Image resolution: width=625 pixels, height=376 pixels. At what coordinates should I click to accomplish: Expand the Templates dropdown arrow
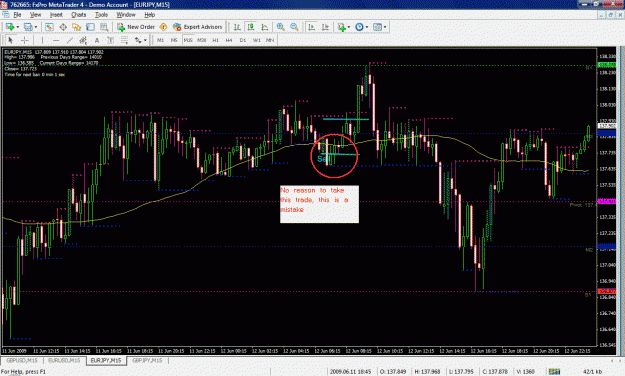point(385,27)
